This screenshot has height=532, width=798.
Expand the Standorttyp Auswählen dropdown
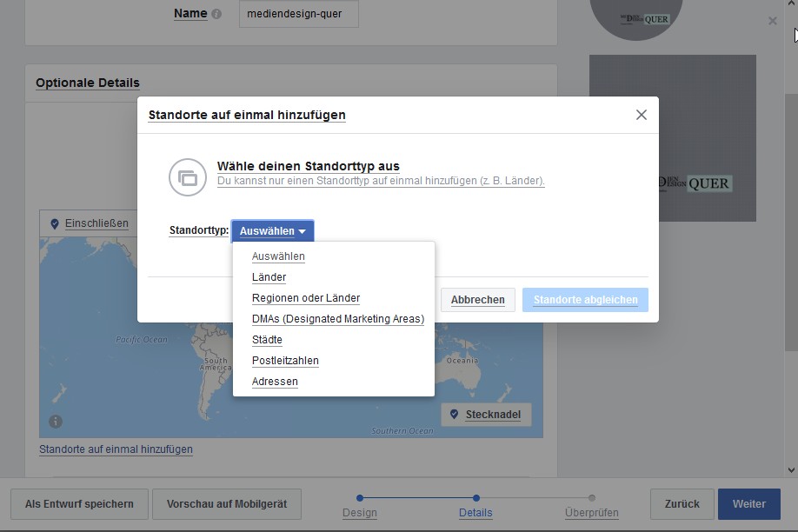(x=272, y=231)
